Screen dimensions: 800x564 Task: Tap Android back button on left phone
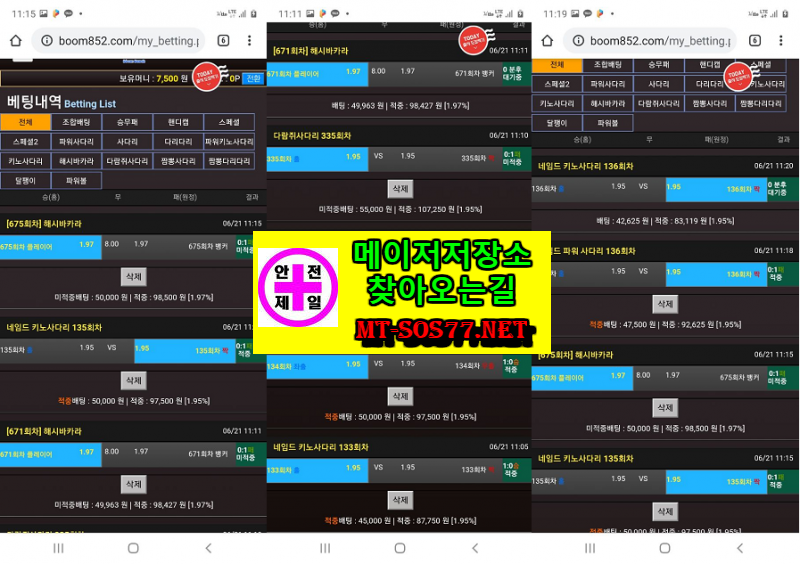click(x=208, y=548)
